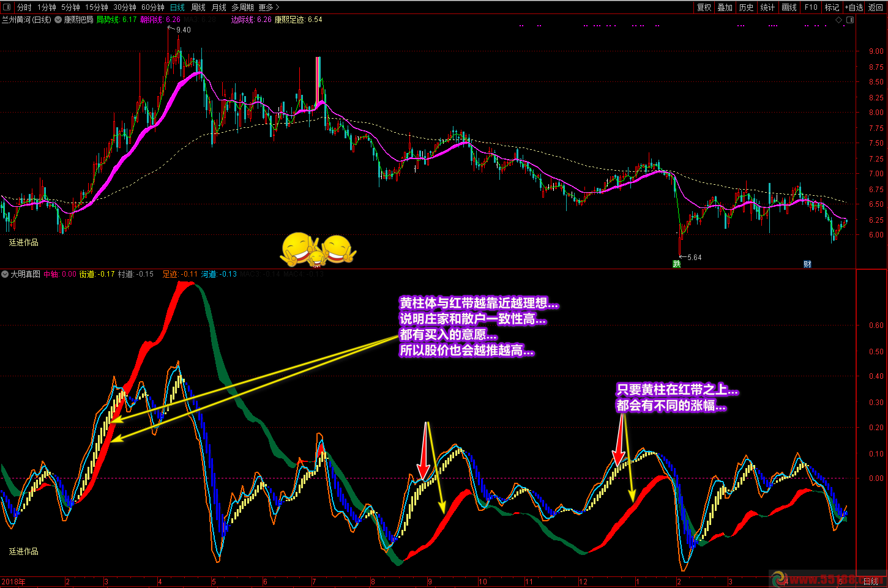
Task: Click the left sidebar panel toggle icon
Action: click(8, 7)
